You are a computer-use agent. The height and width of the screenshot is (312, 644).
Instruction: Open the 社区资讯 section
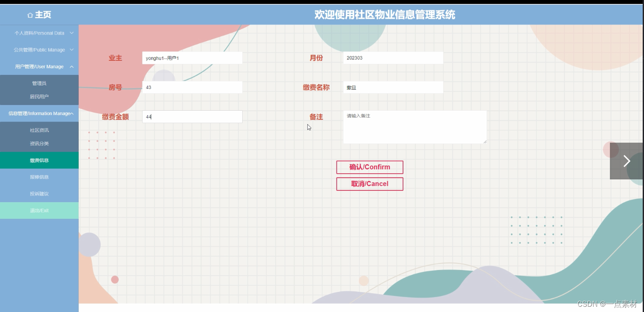[39, 130]
